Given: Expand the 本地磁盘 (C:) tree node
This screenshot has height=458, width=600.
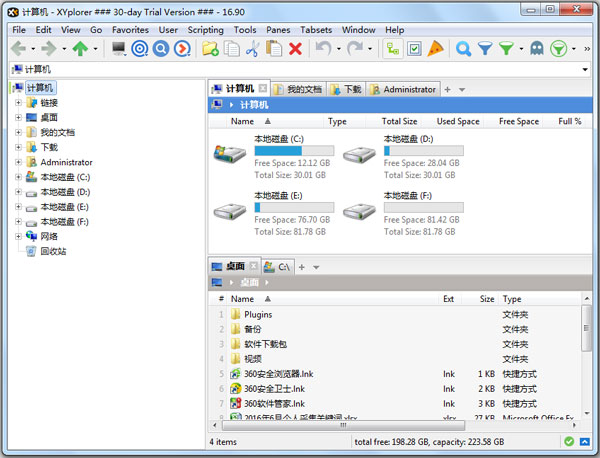Looking at the screenshot, I should pos(18,177).
